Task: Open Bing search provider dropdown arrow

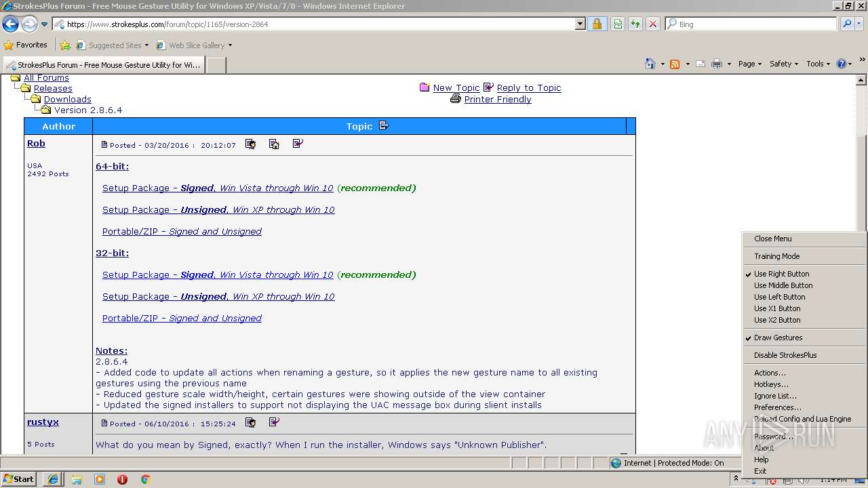Action: click(x=859, y=24)
